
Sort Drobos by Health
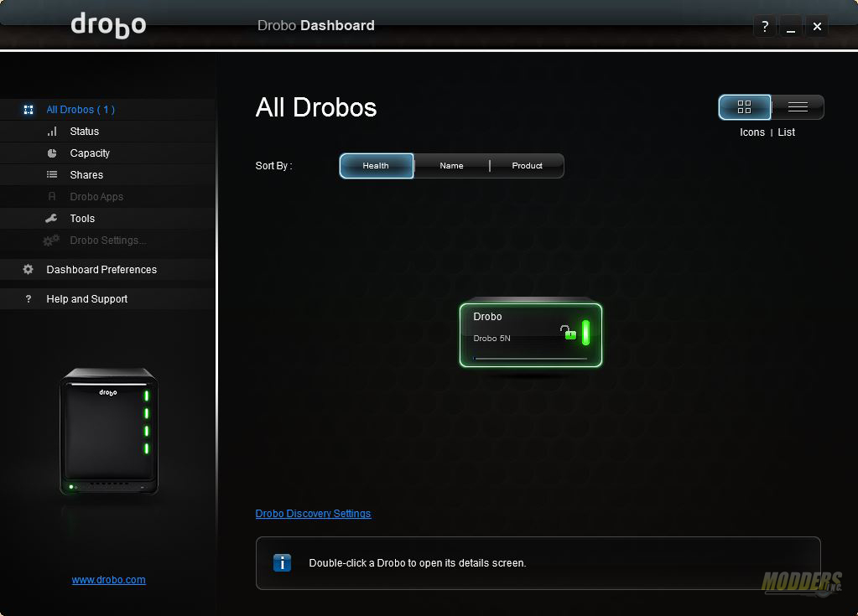point(376,166)
